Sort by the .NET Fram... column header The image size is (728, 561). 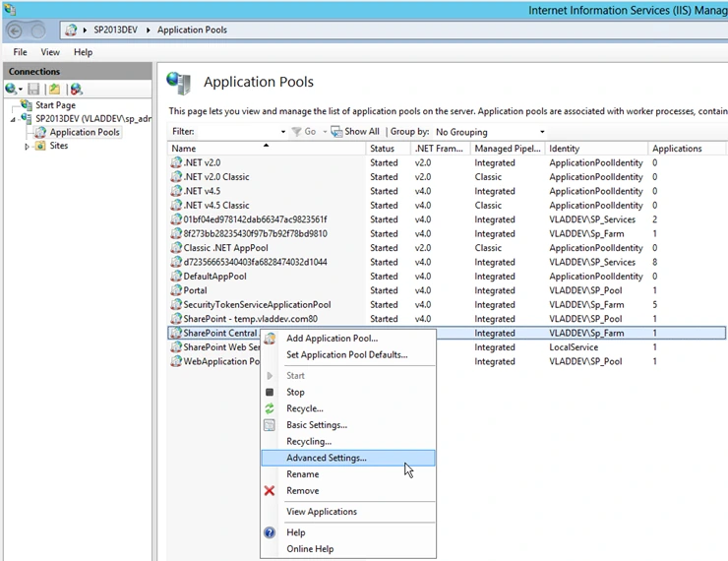pyautogui.click(x=441, y=149)
